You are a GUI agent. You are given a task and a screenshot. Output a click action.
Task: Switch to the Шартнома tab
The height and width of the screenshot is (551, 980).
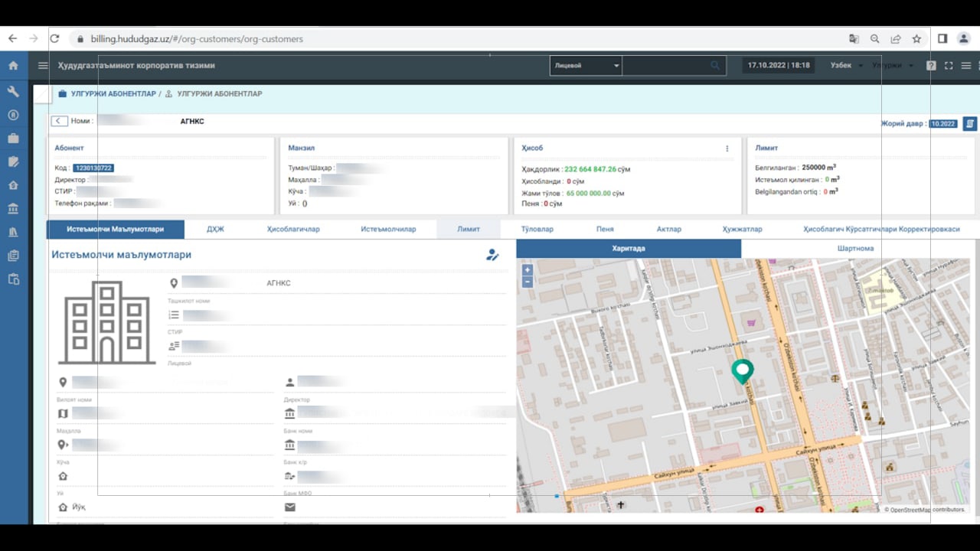pyautogui.click(x=855, y=249)
